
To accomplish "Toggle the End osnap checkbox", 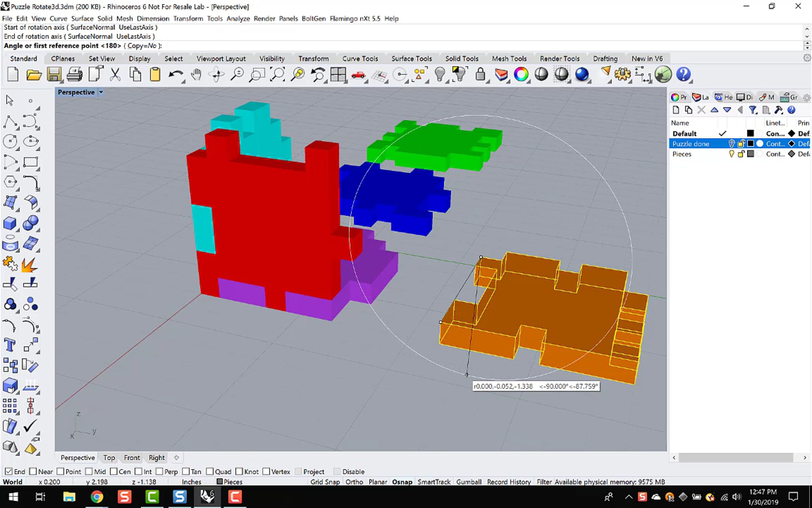I will pos(9,471).
